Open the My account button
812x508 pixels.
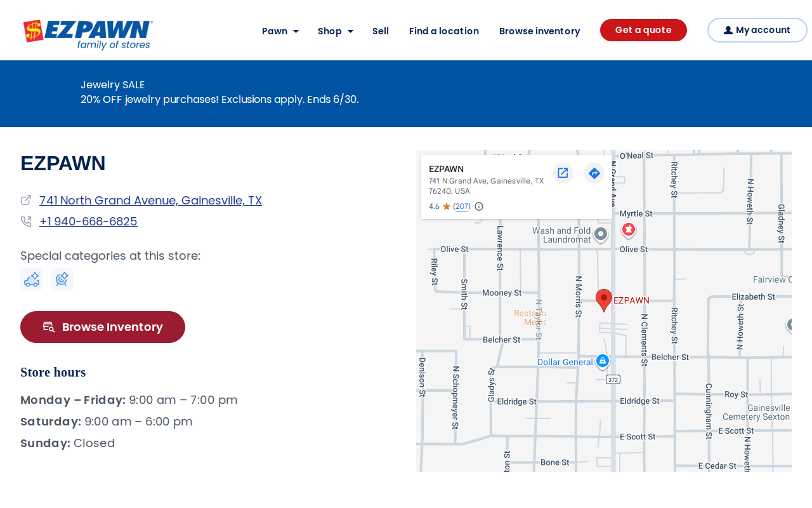pyautogui.click(x=757, y=30)
